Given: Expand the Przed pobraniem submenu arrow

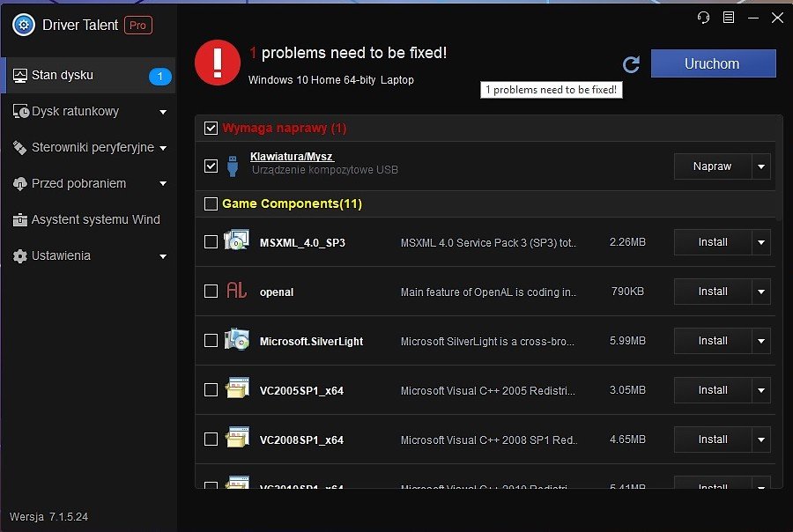Looking at the screenshot, I should click(163, 183).
